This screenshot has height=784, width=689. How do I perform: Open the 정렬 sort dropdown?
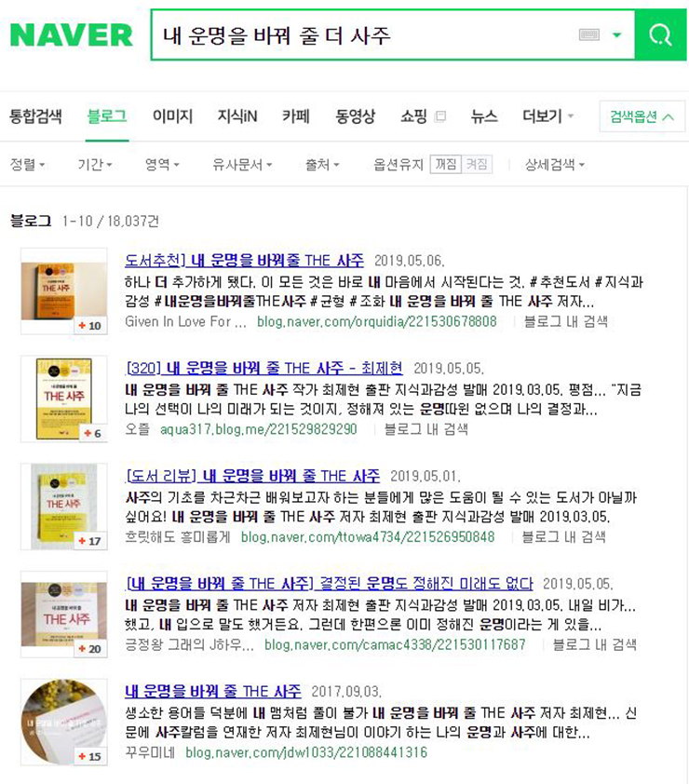point(28,165)
